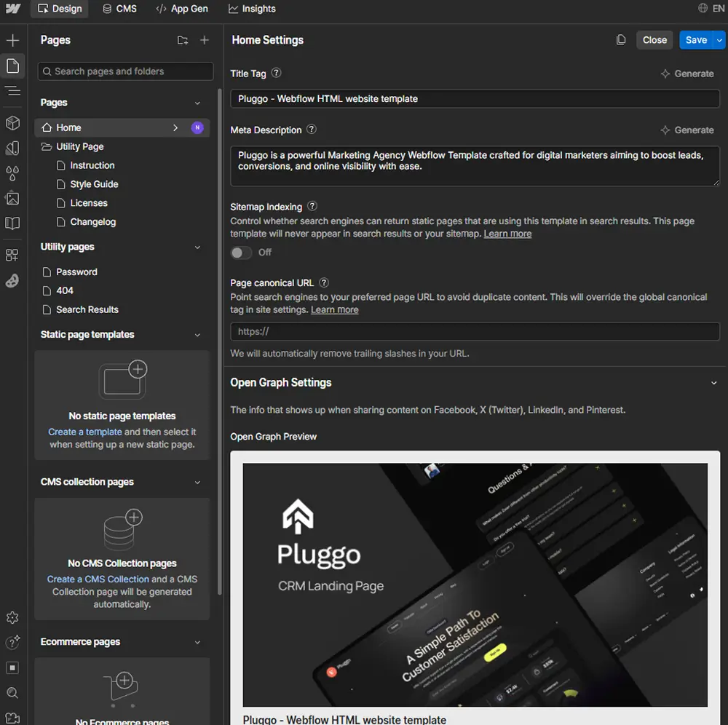728x725 pixels.
Task: Open the Add Elements panel
Action: [12, 40]
